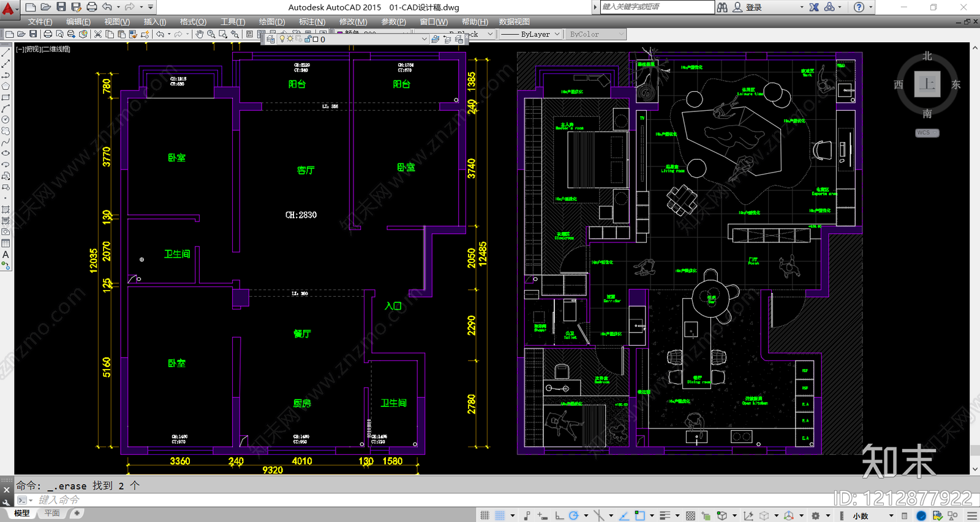Click the WCS button below the ViewCube
The image size is (980, 522).
coord(927,133)
